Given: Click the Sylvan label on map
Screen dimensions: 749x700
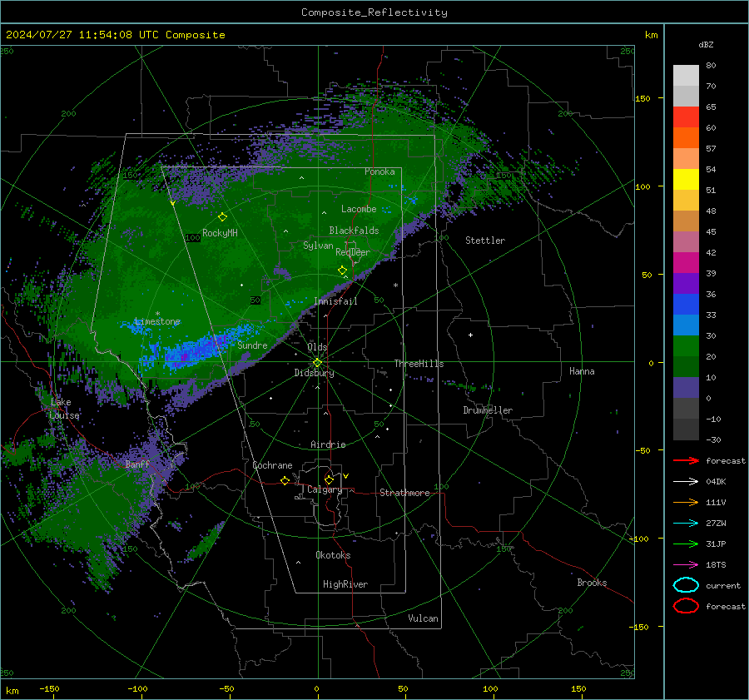Looking at the screenshot, I should click(318, 246).
